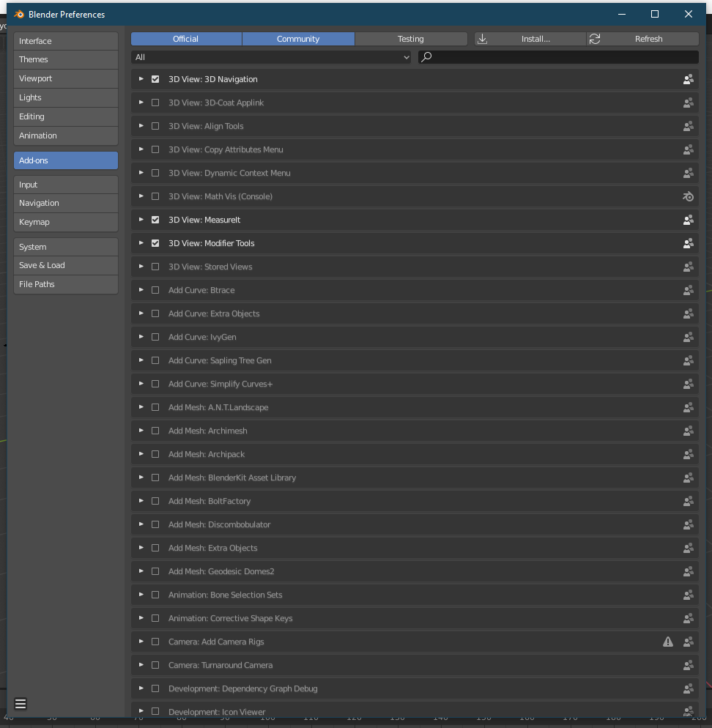This screenshot has width=712, height=728.
Task: Click community icon on A.N.T.Landscape row
Action: (689, 408)
